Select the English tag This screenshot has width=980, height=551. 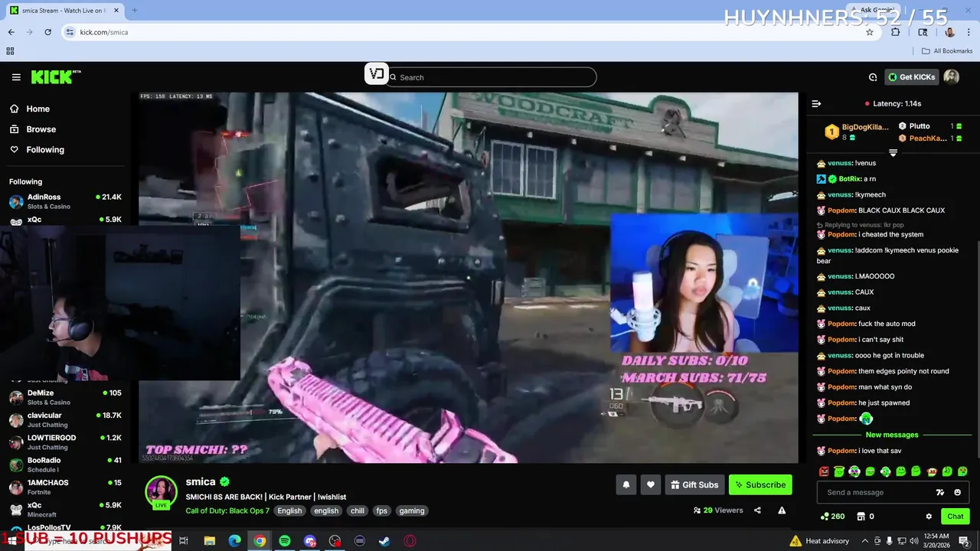tap(289, 510)
